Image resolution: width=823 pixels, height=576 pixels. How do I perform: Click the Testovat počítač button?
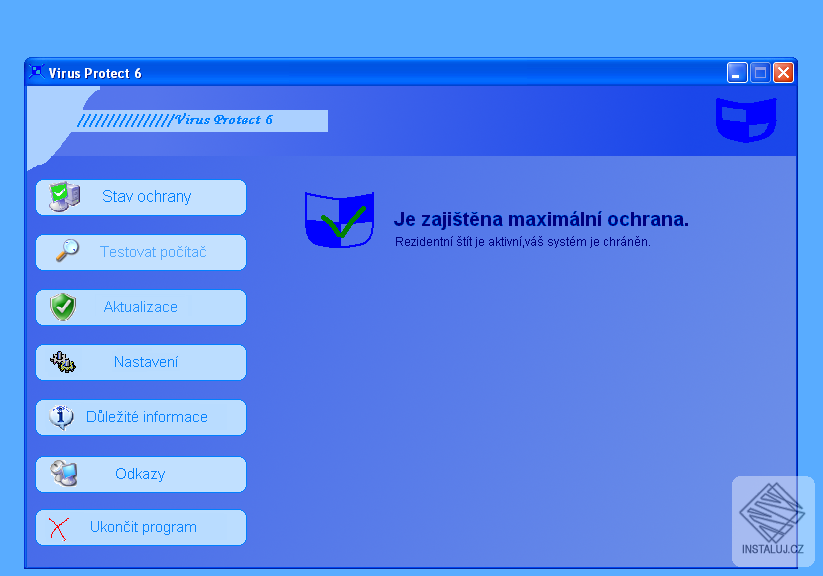point(141,253)
